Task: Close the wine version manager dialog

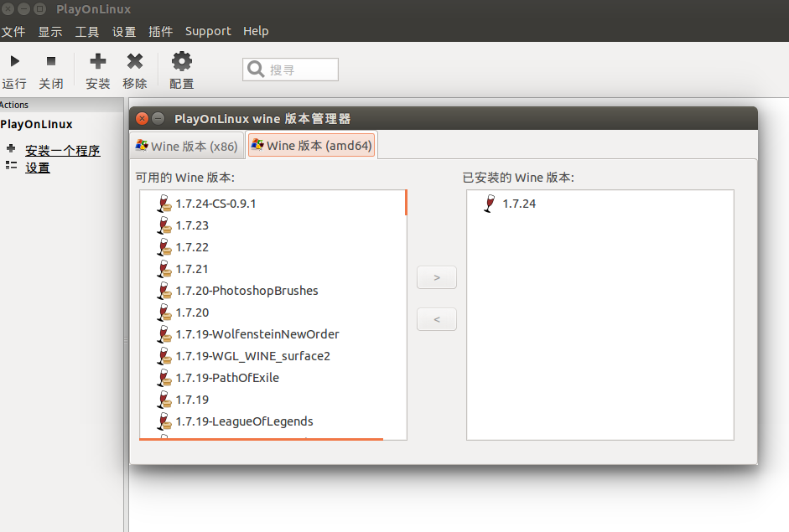Action: [143, 119]
